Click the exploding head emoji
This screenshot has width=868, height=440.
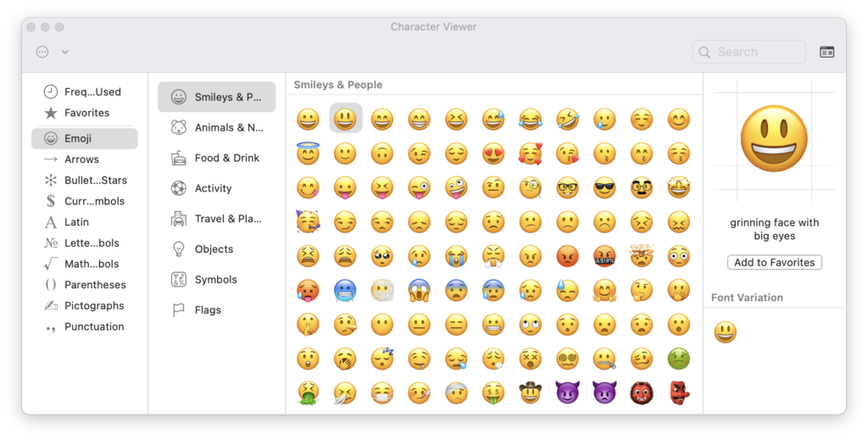642,256
